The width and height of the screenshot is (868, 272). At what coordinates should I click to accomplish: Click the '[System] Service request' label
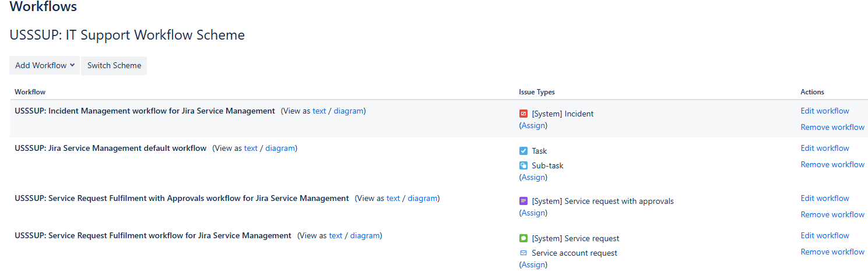[575, 238]
